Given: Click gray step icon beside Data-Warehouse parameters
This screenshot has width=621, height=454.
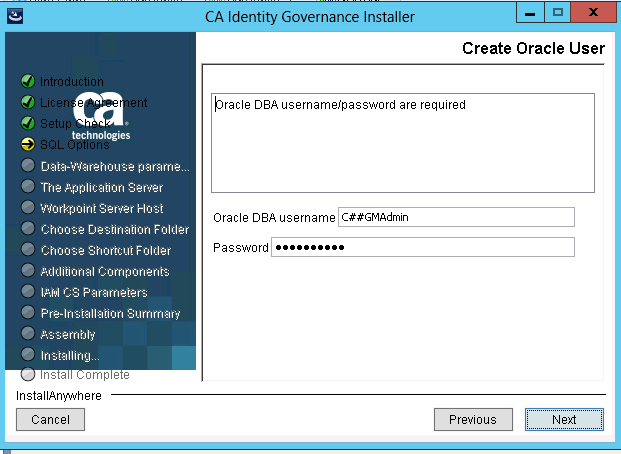Looking at the screenshot, I should (x=28, y=165).
